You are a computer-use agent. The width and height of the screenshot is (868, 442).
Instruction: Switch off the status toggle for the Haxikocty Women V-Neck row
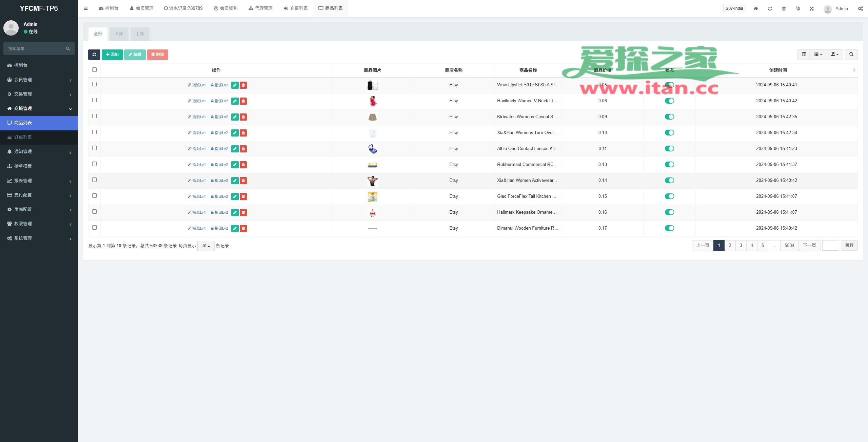[x=669, y=101]
